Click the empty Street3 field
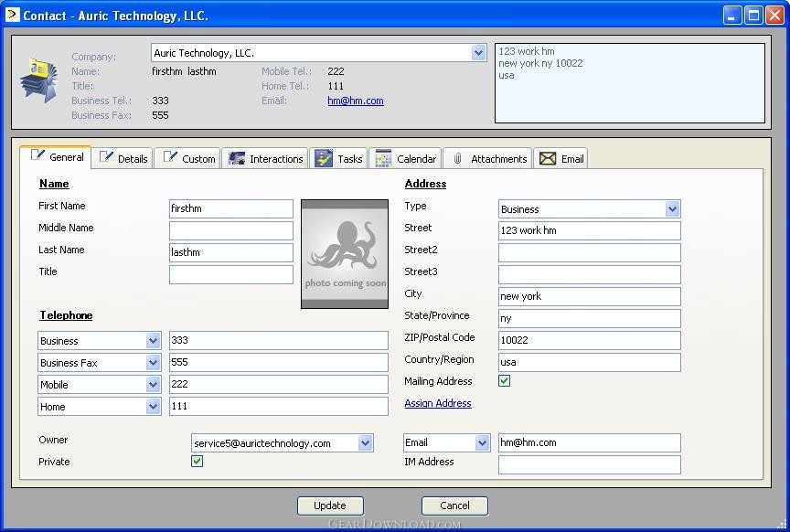This screenshot has height=532, width=790. 590,274
